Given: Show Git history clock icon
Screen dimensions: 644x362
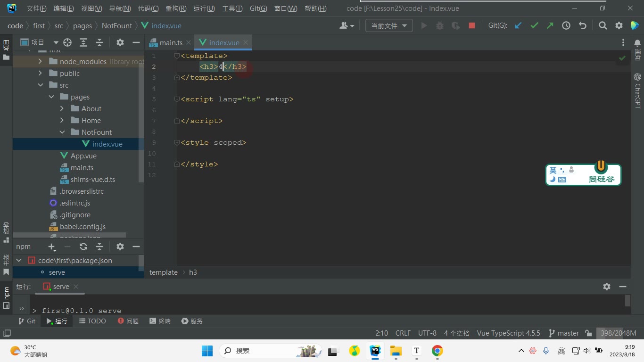Looking at the screenshot, I should (566, 26).
